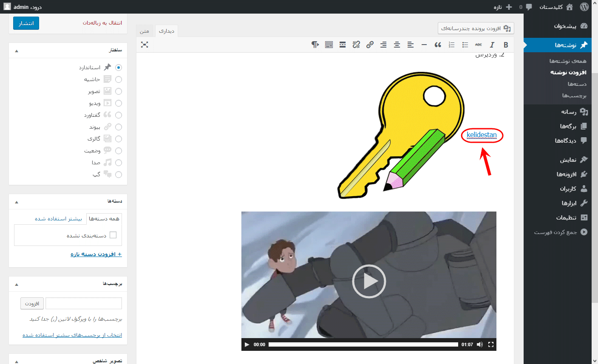The width and height of the screenshot is (598, 364).
Task: Select the ویدیو post format radio
Action: point(119,103)
